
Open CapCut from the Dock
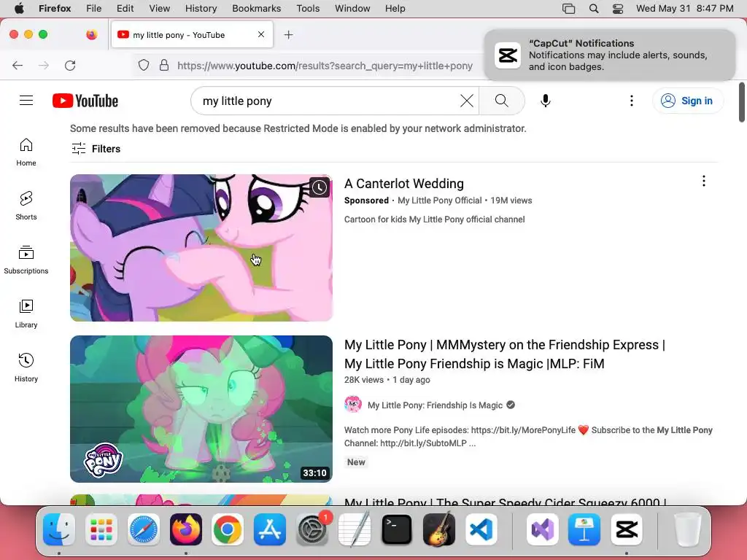(627, 529)
